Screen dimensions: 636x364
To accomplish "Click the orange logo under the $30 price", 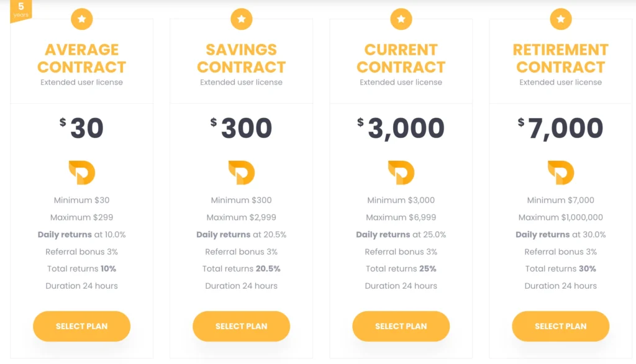I will tap(81, 172).
